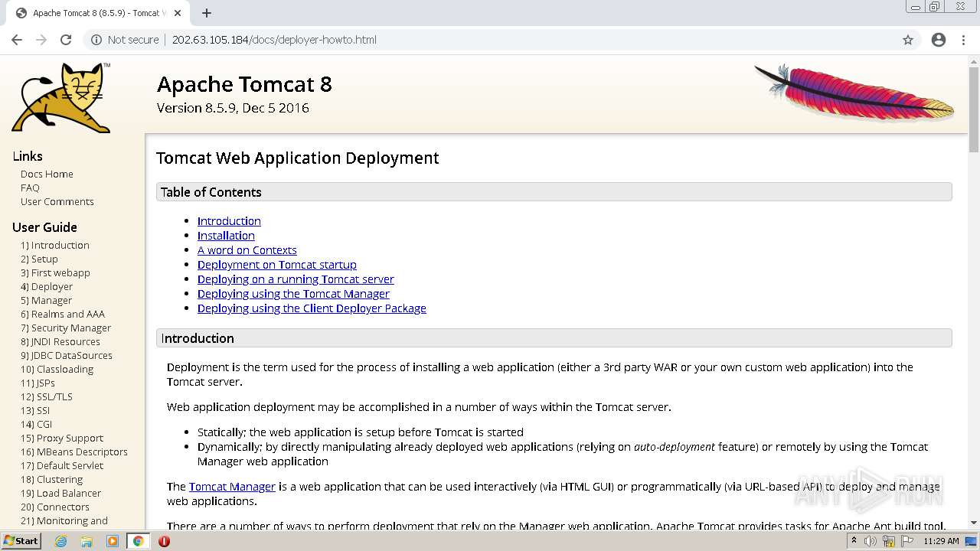This screenshot has width=980, height=551.
Task: Open the Windows Start button
Action: click(x=21, y=541)
